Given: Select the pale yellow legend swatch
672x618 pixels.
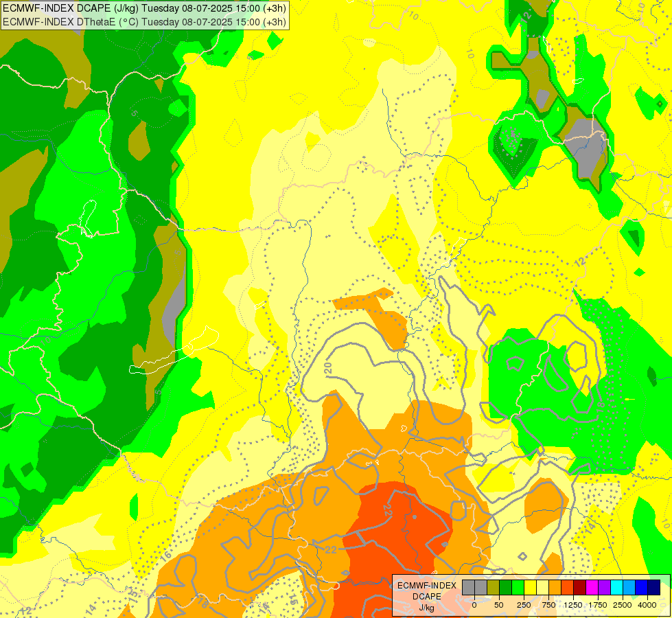Looking at the screenshot, I should tap(543, 587).
